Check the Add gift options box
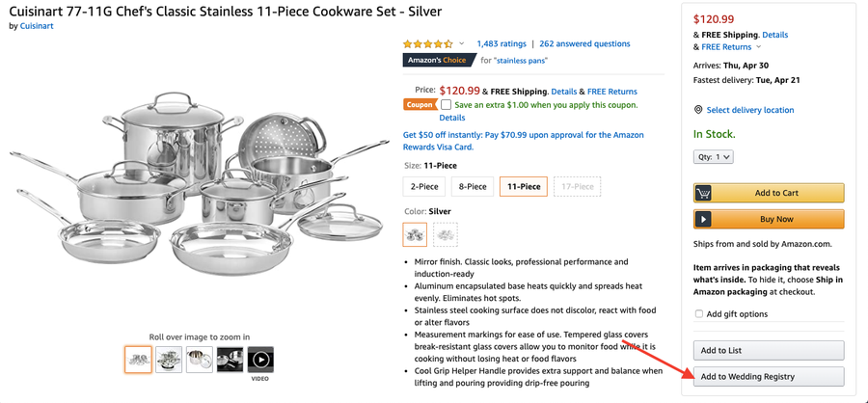Image resolution: width=868 pixels, height=403 pixels. pyautogui.click(x=699, y=314)
